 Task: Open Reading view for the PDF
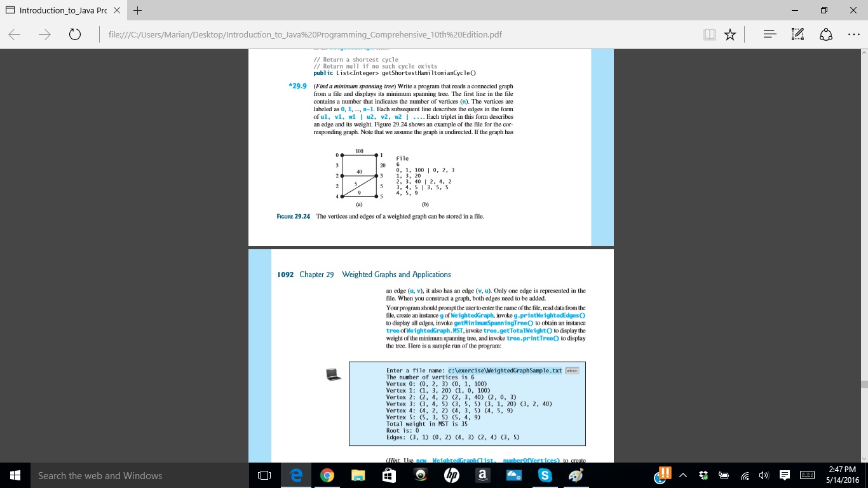point(710,34)
